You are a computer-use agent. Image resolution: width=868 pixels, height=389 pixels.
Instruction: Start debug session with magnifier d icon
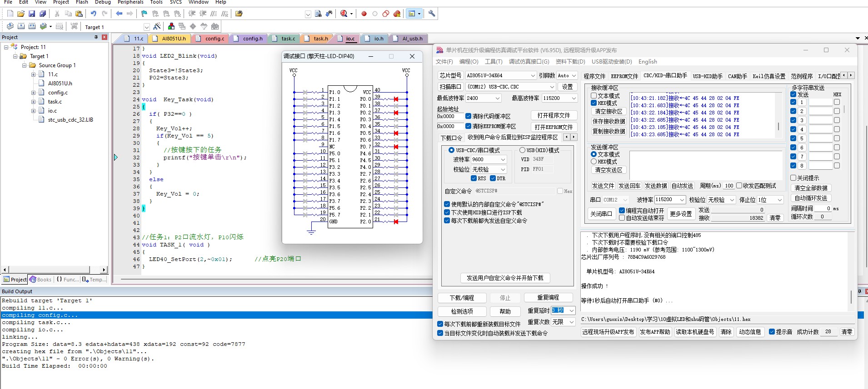pyautogui.click(x=344, y=14)
